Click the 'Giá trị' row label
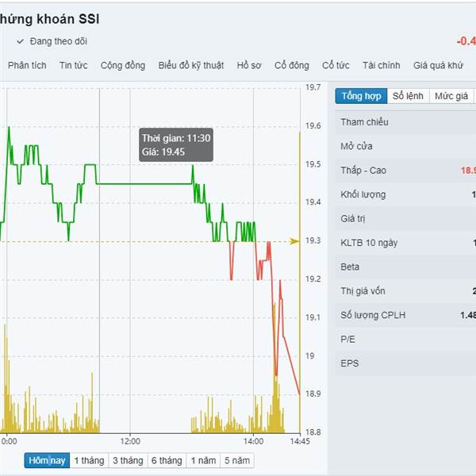The width and height of the screenshot is (476, 476). click(x=353, y=219)
